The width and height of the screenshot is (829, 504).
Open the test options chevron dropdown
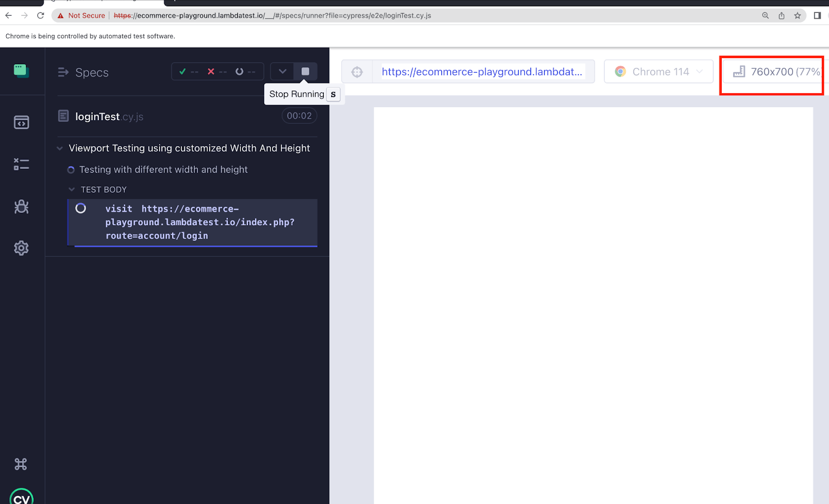[x=282, y=71]
